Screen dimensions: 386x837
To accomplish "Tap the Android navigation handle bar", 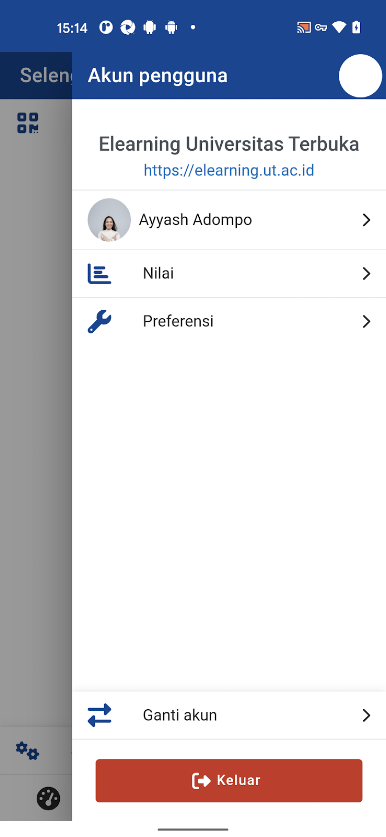I will [x=193, y=830].
